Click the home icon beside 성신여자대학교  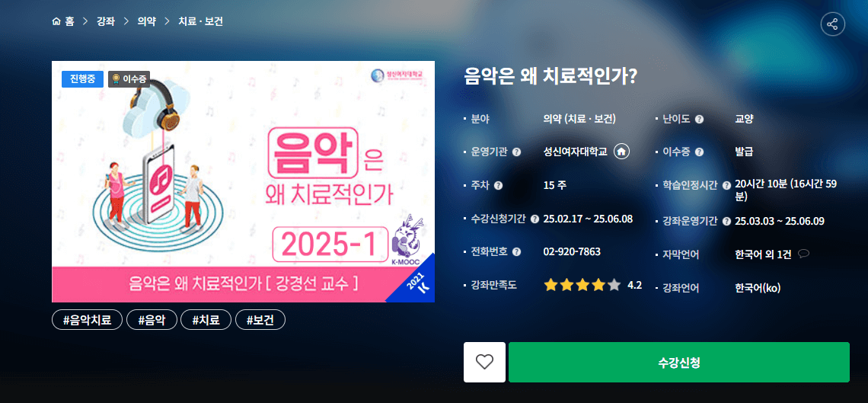click(x=621, y=152)
